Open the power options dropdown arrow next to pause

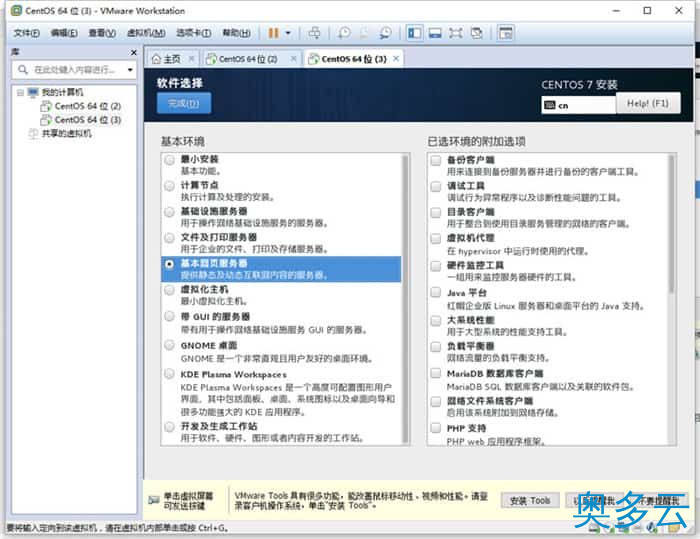pyautogui.click(x=288, y=33)
